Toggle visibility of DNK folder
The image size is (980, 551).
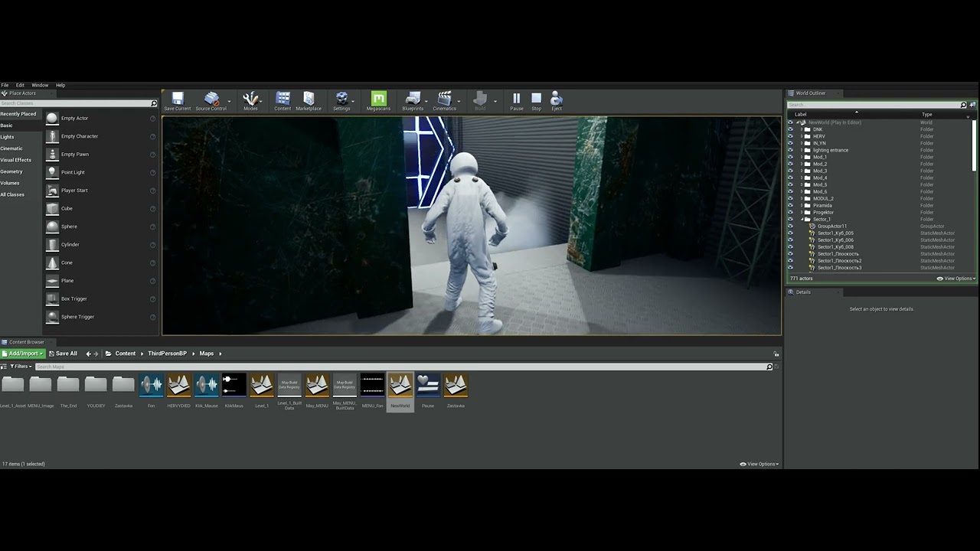pyautogui.click(x=791, y=129)
